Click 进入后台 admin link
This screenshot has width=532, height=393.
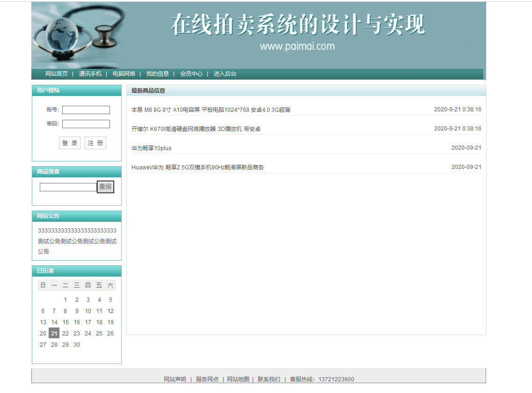[x=225, y=74]
